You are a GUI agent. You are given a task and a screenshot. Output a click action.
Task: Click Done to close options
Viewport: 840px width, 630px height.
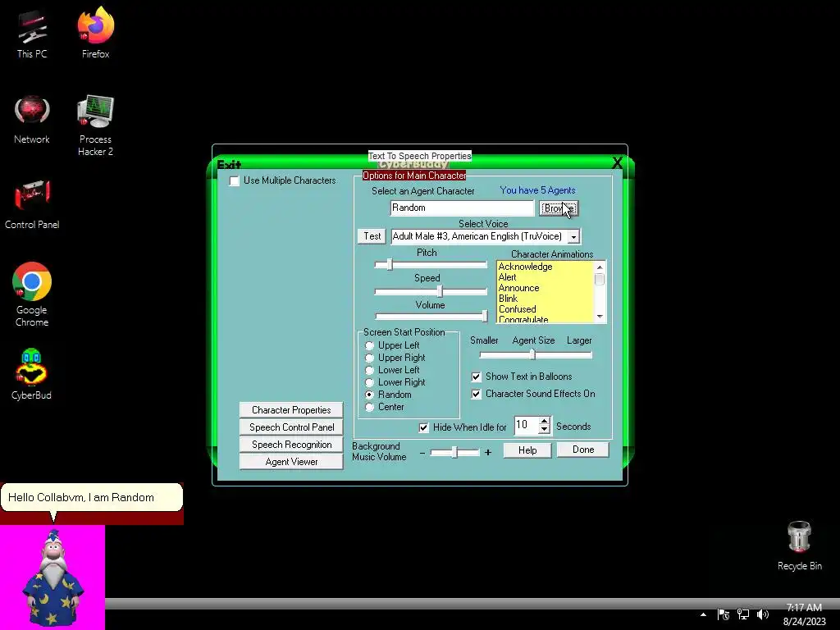(583, 450)
